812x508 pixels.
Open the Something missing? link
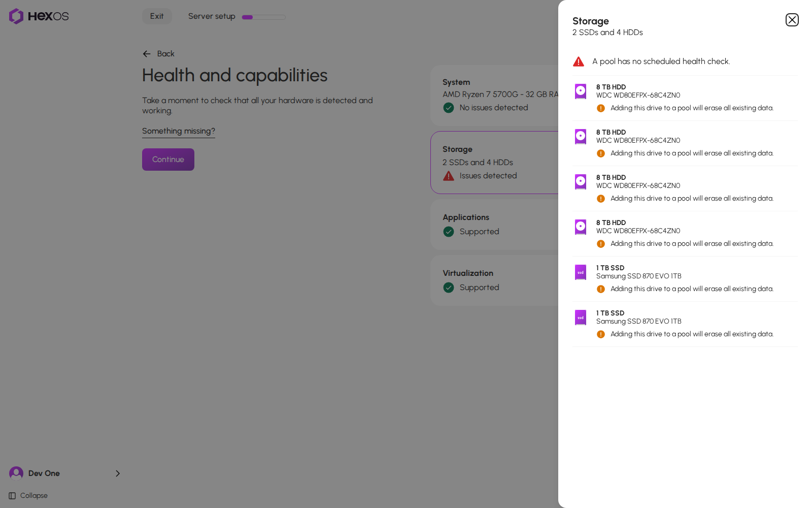coord(179,131)
